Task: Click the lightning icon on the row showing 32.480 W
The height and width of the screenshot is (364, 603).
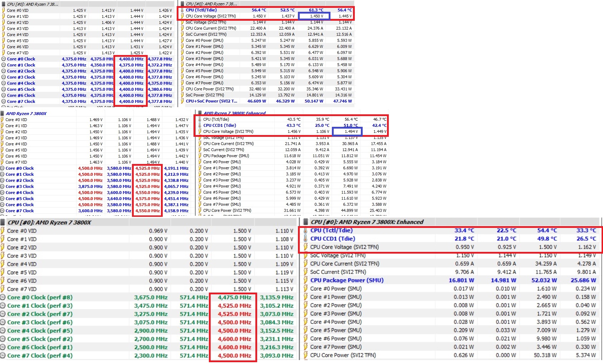Action: pyautogui.click(x=182, y=89)
